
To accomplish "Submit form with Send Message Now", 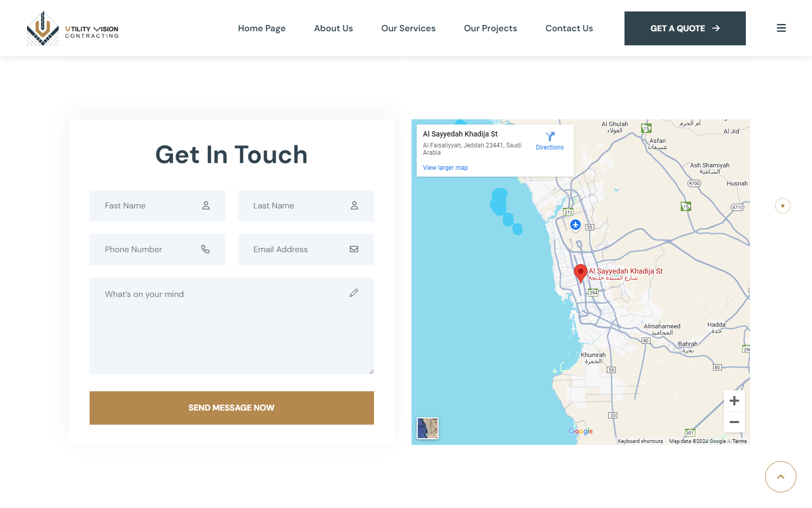I will [x=231, y=407].
